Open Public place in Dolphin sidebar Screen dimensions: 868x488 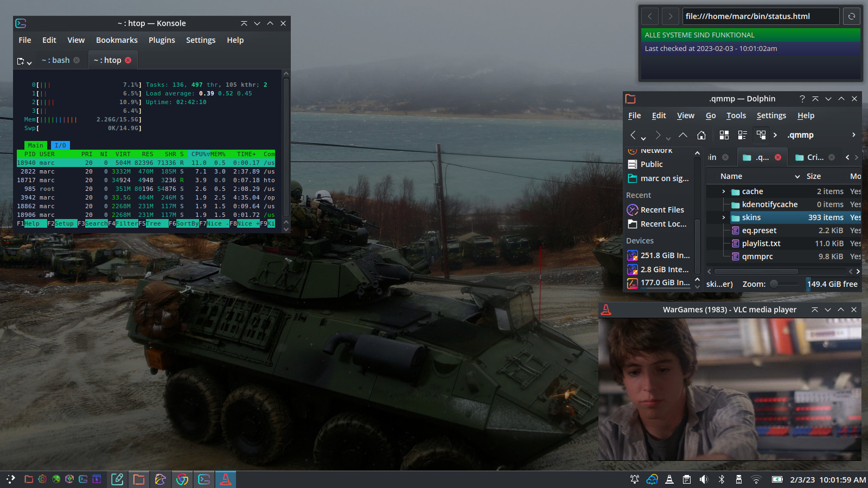pos(659,164)
